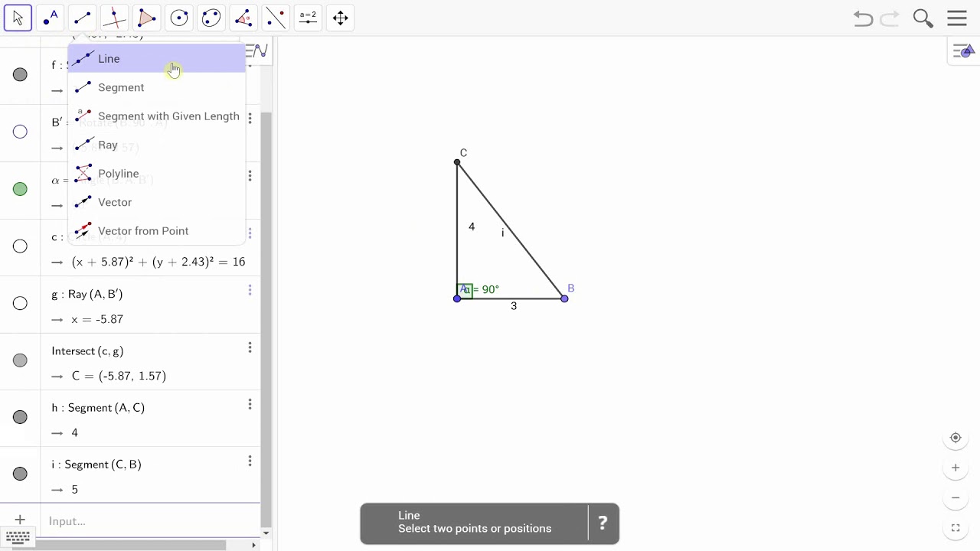The image size is (980, 551).
Task: Undo the last action
Action: [x=863, y=18]
